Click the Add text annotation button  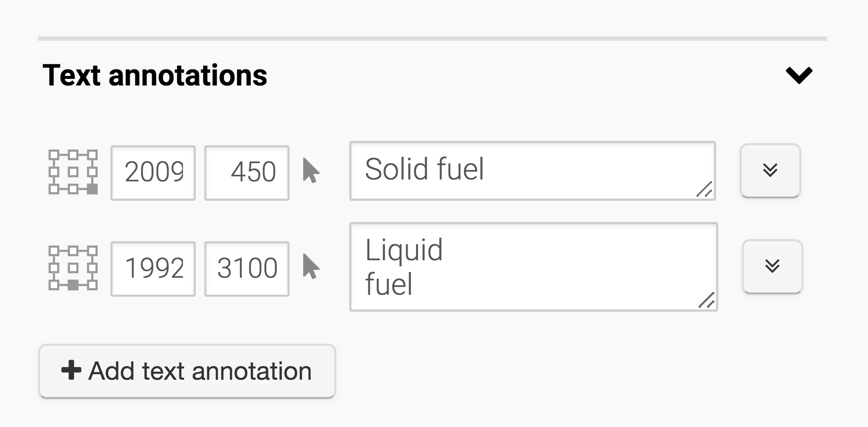187,371
